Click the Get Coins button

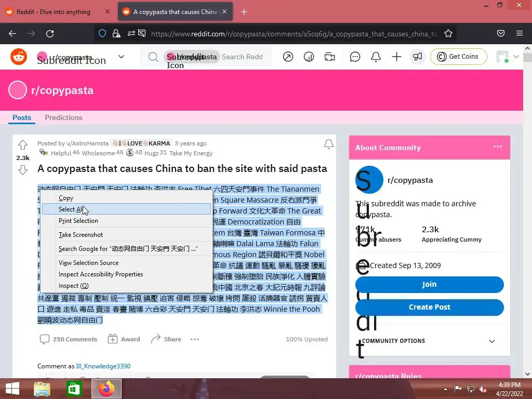point(458,57)
